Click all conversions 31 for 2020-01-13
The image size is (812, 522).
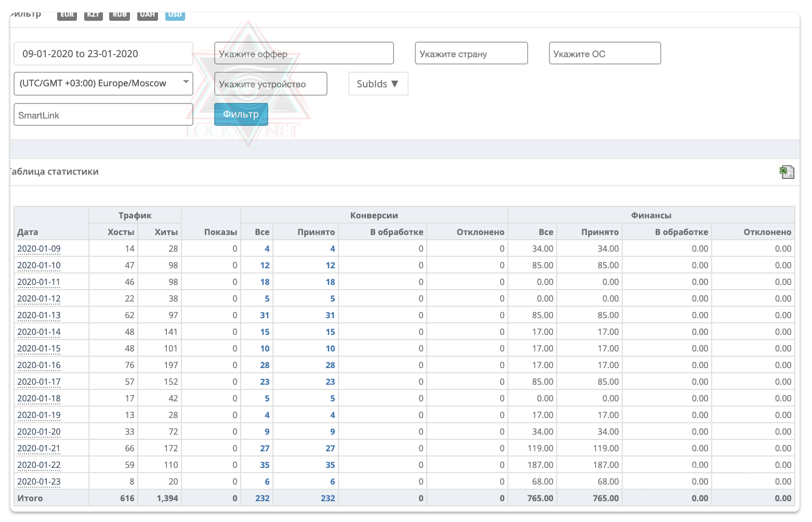265,315
